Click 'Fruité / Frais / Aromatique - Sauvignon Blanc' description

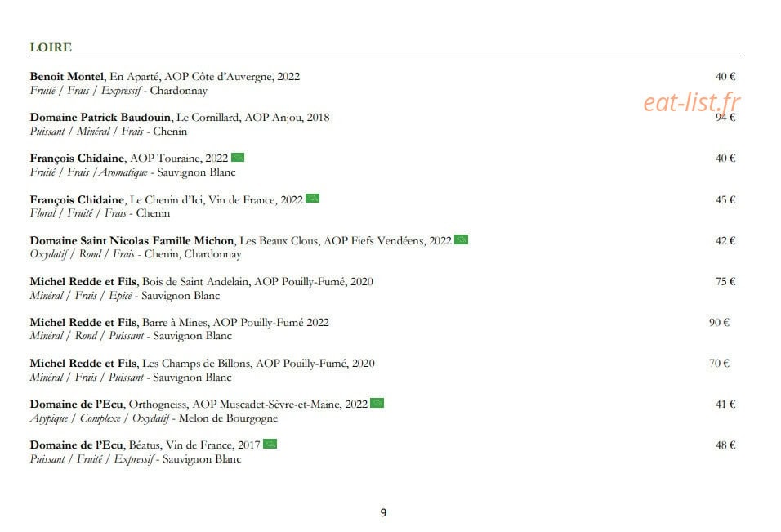coord(132,172)
